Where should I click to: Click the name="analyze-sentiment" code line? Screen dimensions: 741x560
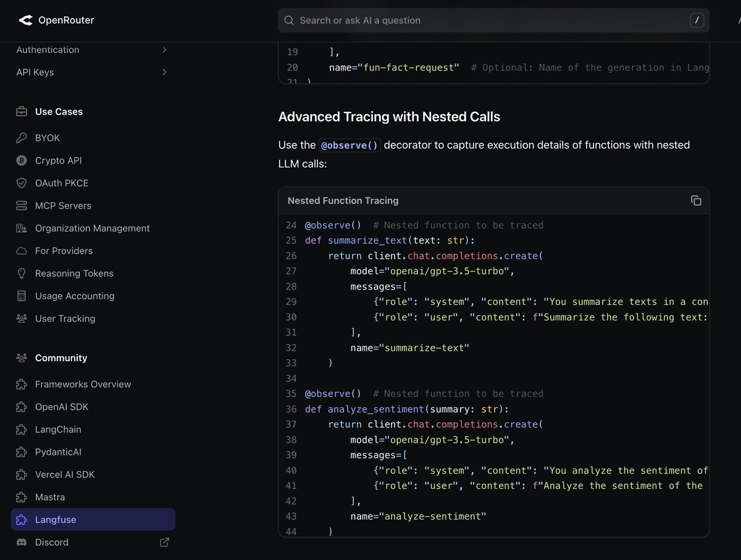point(419,516)
